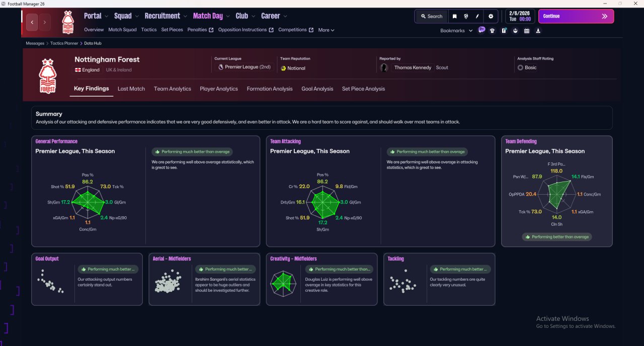Switch to the Goal Analysis tab

(x=317, y=89)
